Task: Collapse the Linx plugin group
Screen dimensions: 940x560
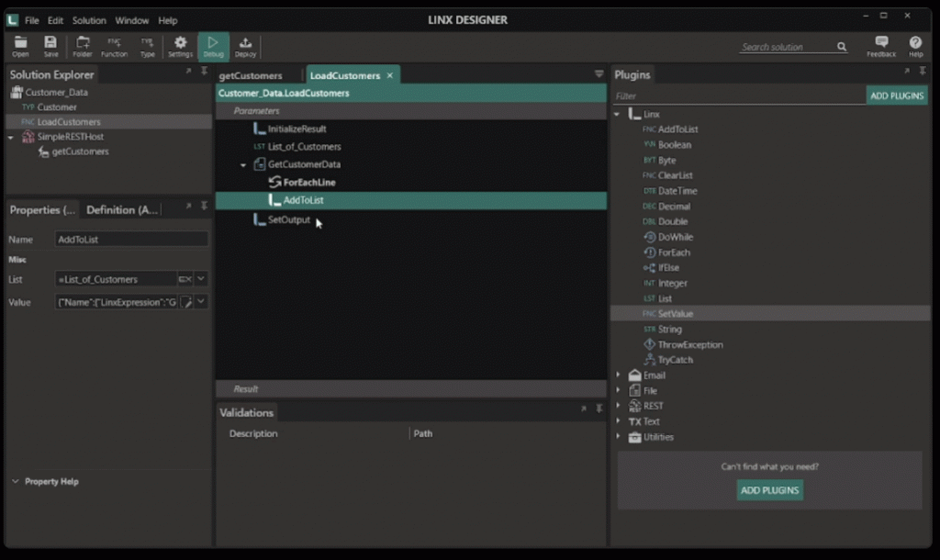Action: tap(618, 114)
